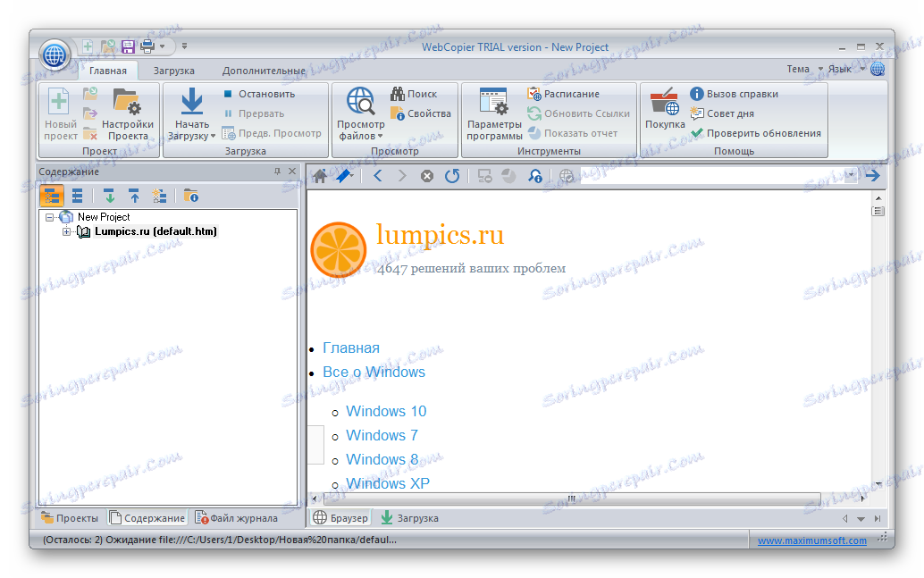The width and height of the screenshot is (924, 578).
Task: Open the Windows 10 link
Action: pos(386,411)
